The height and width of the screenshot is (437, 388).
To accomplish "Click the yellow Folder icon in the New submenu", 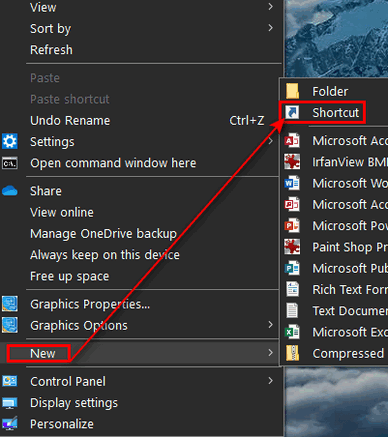I will click(292, 91).
